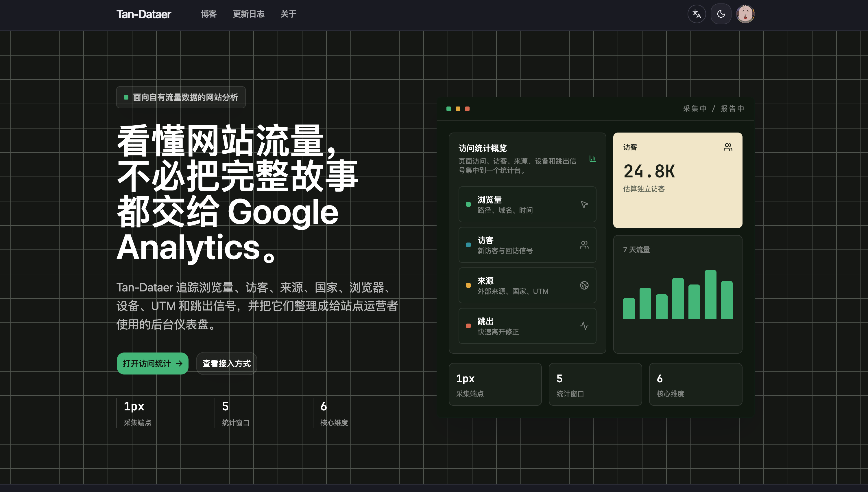
Task: Click the arrow icon in 打开访问统计
Action: tap(180, 364)
